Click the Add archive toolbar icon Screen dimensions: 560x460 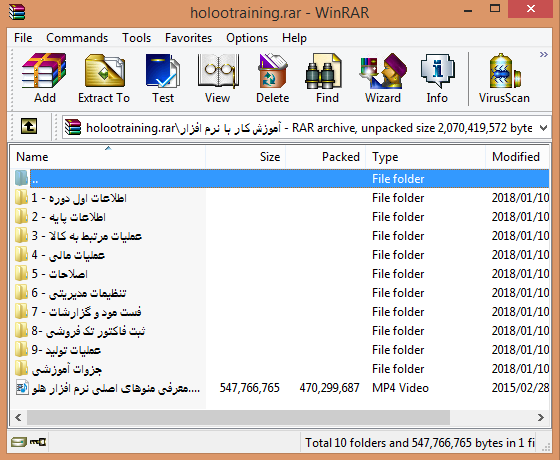(44, 71)
